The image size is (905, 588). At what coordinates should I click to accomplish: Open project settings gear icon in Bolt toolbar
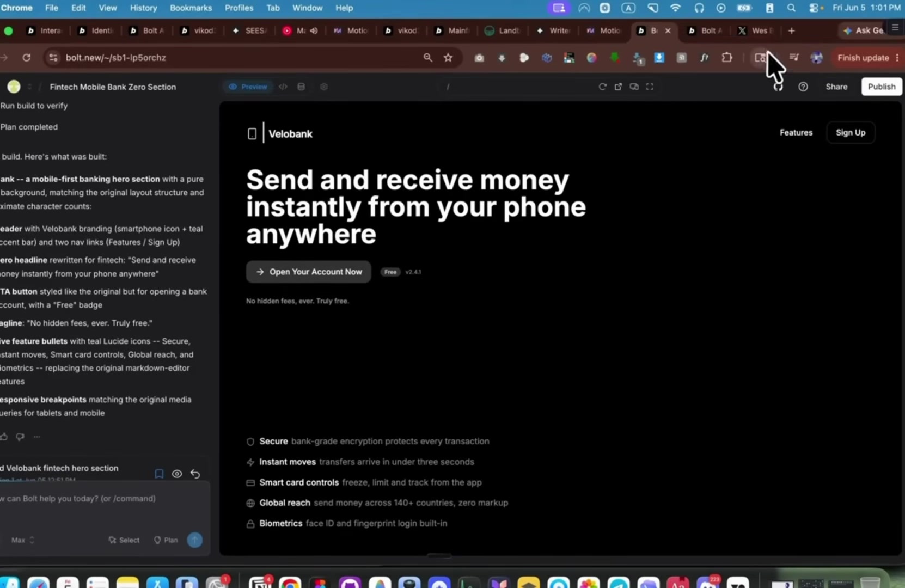(324, 87)
